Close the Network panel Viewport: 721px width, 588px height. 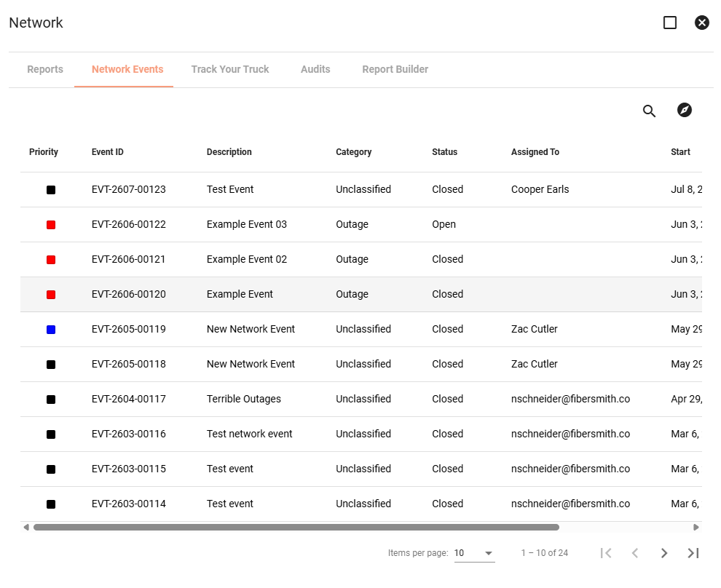click(x=701, y=23)
